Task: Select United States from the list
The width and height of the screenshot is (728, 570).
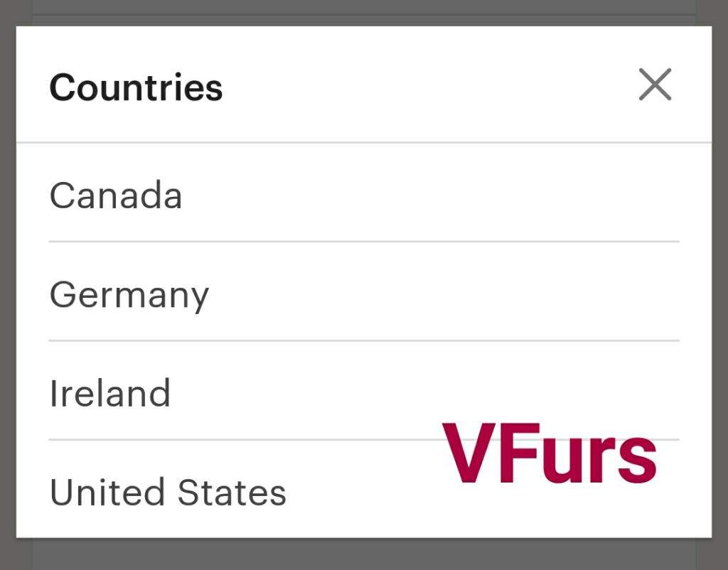Action: coord(168,492)
